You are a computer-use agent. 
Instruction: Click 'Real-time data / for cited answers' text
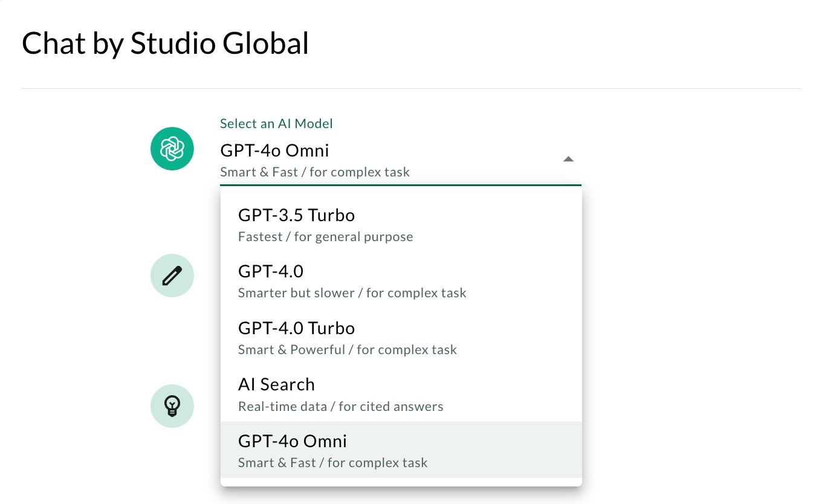(x=340, y=407)
